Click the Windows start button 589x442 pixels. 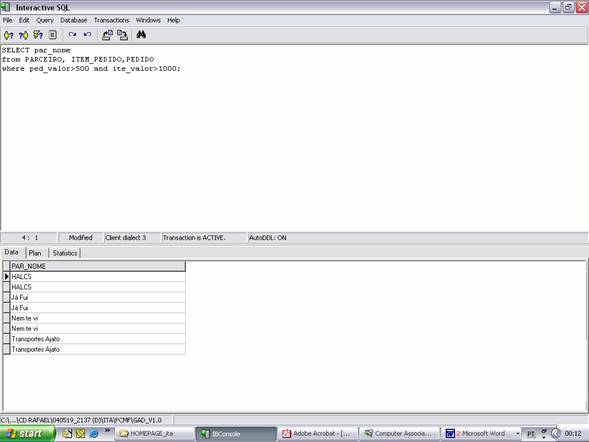[x=27, y=434]
